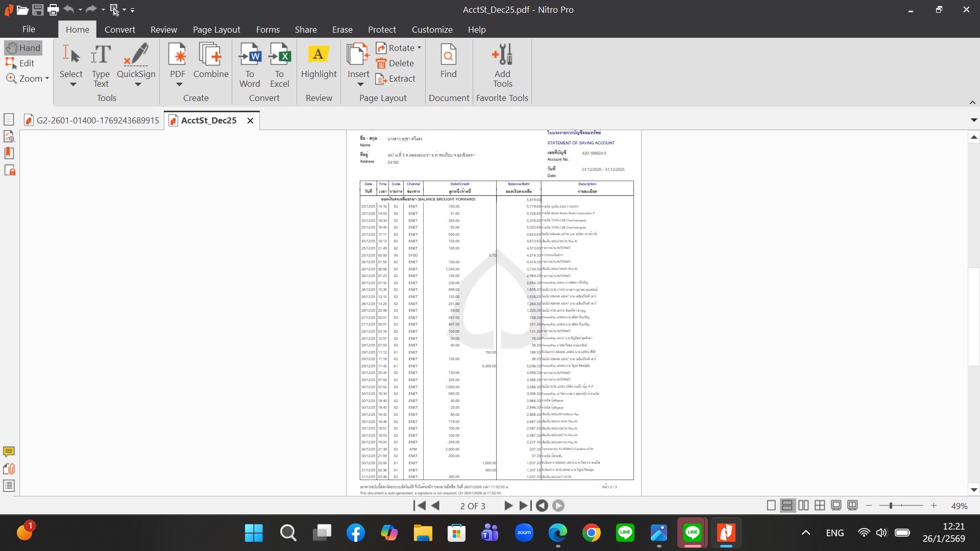980x551 pixels.
Task: Open the Attachments pane in left sidebar
Action: (9, 469)
